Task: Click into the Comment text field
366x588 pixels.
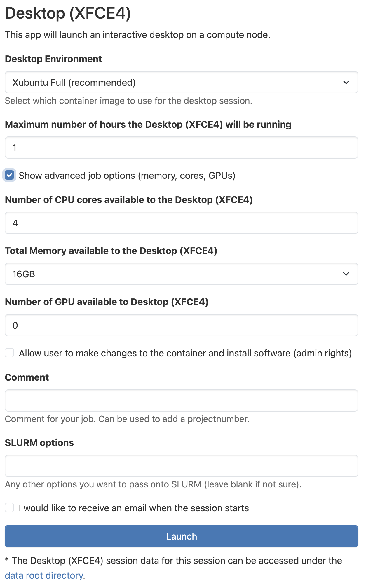Action: coord(181,400)
